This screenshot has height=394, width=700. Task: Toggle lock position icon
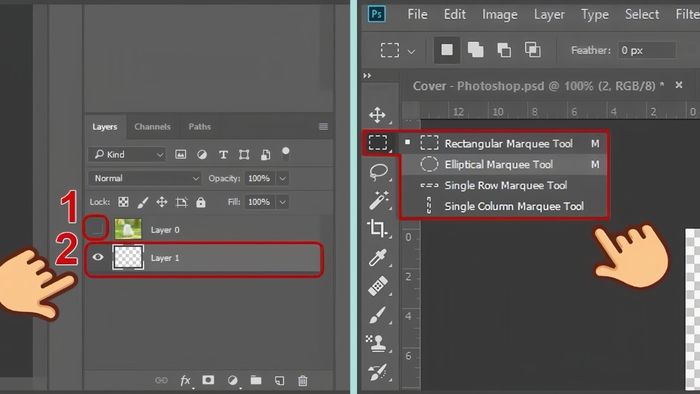coord(162,202)
